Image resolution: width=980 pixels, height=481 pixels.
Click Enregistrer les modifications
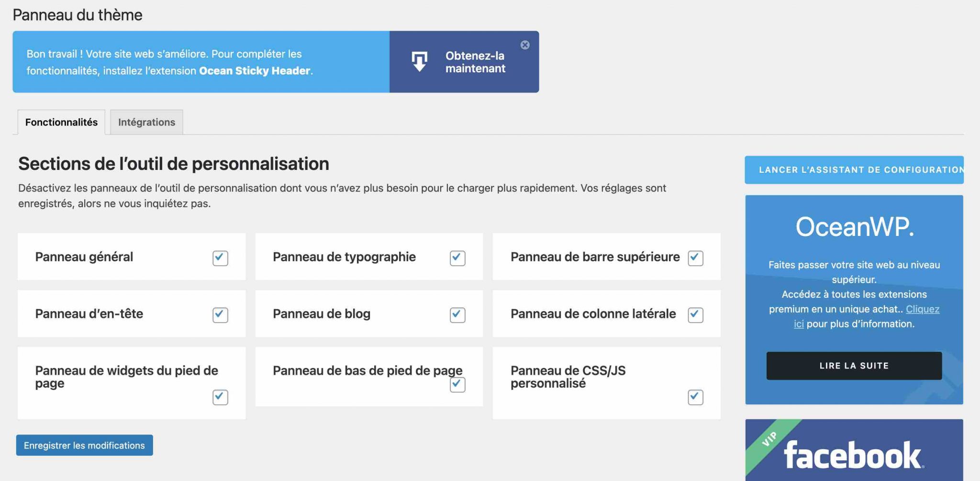tap(84, 445)
